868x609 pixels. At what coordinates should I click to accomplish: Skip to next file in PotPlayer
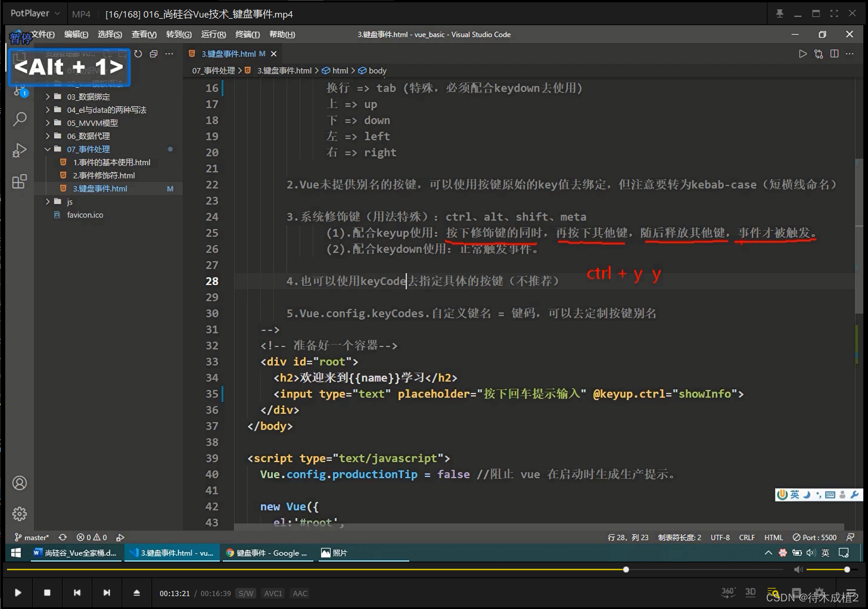(106, 593)
